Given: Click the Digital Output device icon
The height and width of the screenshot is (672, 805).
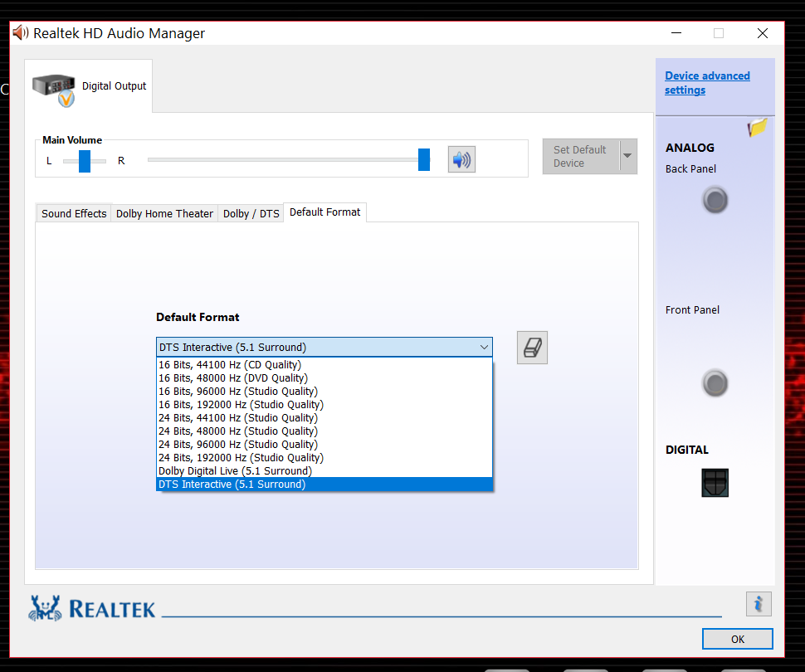Looking at the screenshot, I should pos(54,90).
